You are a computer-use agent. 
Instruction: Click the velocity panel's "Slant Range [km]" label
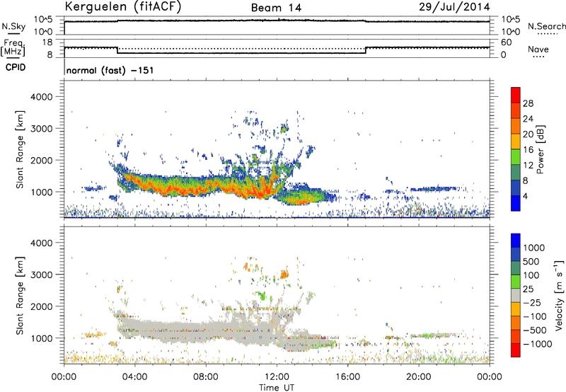20,295
